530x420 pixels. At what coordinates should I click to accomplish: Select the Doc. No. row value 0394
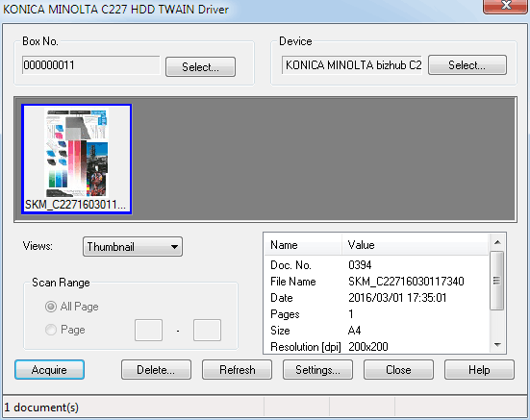click(x=360, y=265)
